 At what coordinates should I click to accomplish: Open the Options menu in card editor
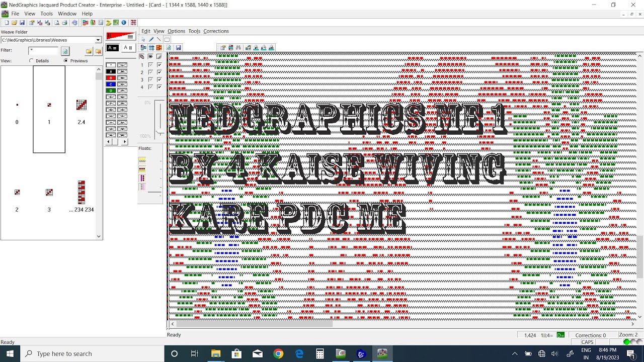click(176, 31)
